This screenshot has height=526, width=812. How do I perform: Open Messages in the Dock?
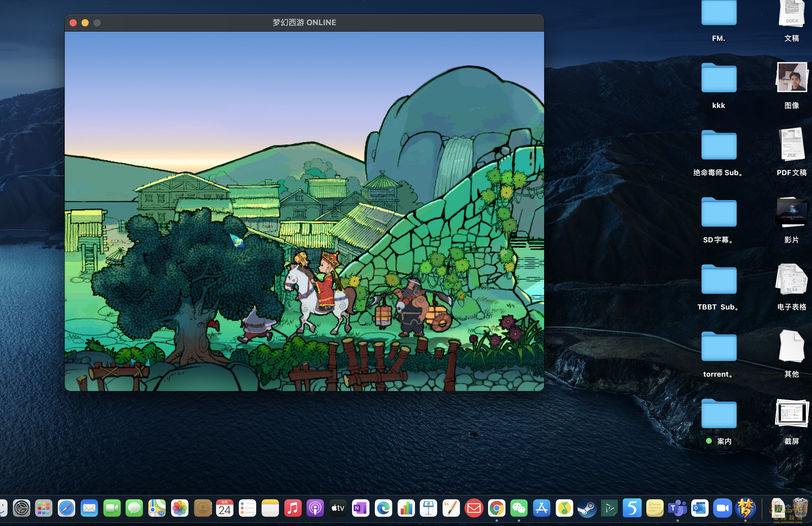point(135,508)
